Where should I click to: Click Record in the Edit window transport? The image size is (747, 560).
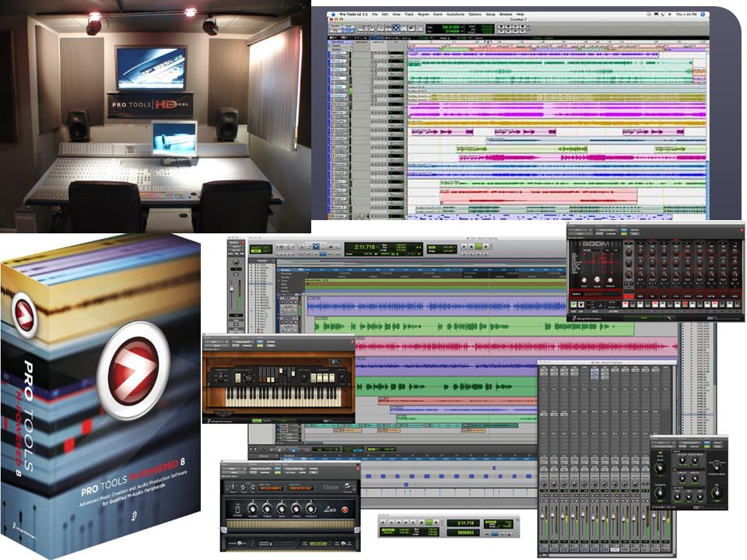tap(486, 247)
